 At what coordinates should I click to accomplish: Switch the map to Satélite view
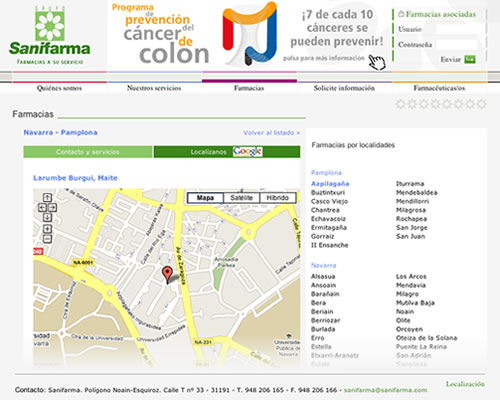(x=241, y=198)
